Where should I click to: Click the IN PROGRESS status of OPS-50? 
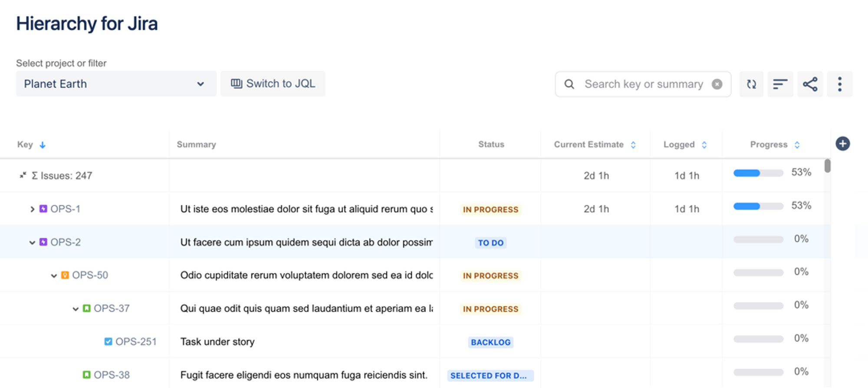click(x=491, y=276)
